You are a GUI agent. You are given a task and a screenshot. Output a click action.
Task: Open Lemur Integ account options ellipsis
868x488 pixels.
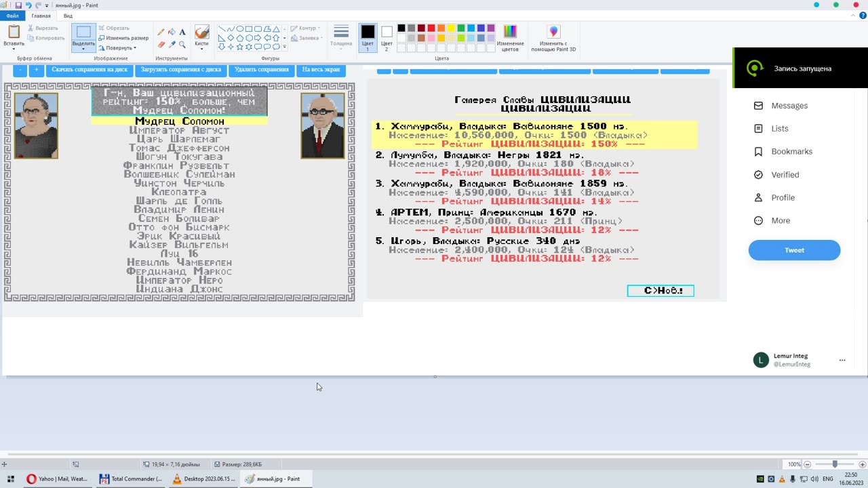(842, 360)
